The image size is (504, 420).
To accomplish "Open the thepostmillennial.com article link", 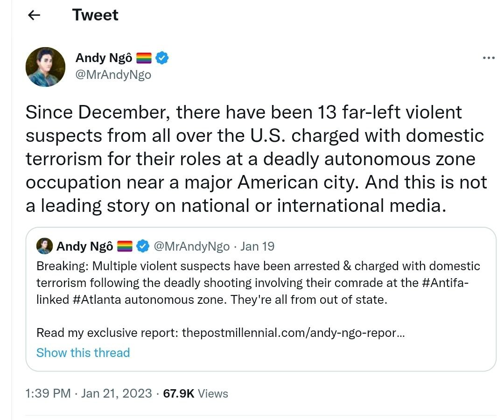I will pos(293,333).
